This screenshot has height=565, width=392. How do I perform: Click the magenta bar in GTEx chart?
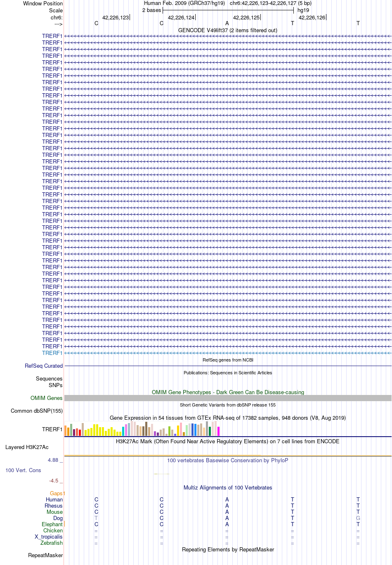click(219, 431)
